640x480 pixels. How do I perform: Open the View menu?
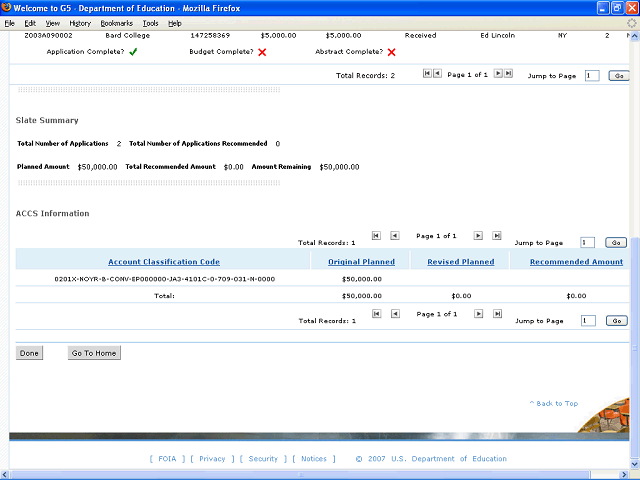tap(53, 23)
